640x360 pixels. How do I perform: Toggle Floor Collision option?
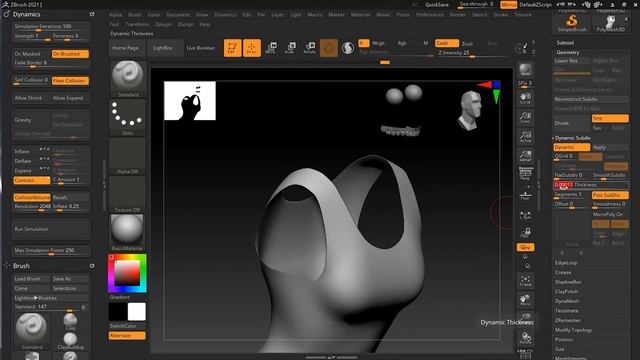coord(70,81)
